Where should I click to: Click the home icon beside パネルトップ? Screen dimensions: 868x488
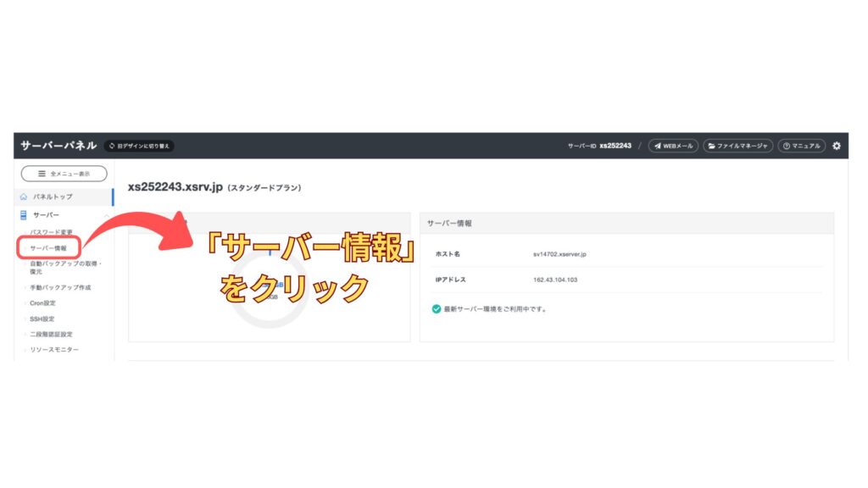24,197
